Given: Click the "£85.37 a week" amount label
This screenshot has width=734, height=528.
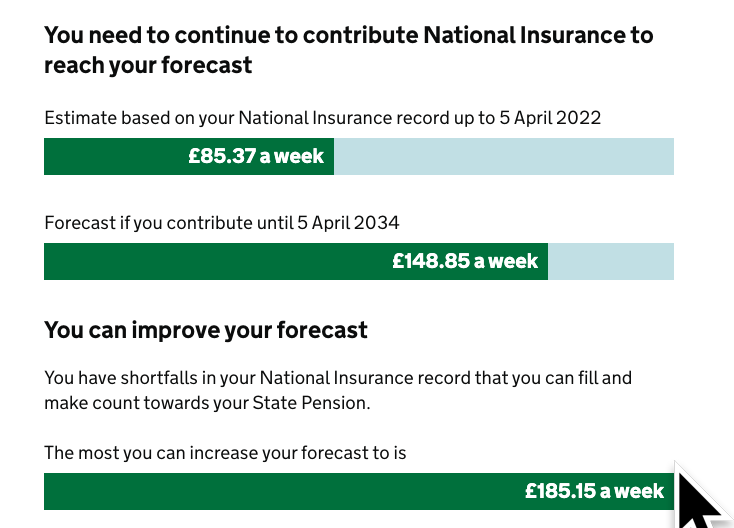Looking at the screenshot, I should click(x=256, y=157).
